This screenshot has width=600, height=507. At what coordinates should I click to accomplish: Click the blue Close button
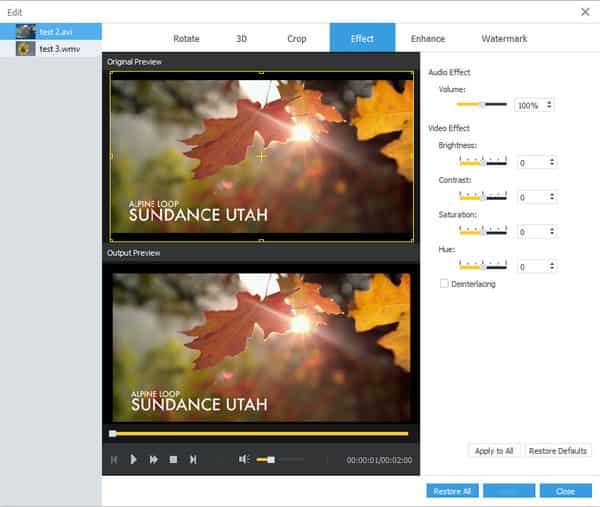566,491
